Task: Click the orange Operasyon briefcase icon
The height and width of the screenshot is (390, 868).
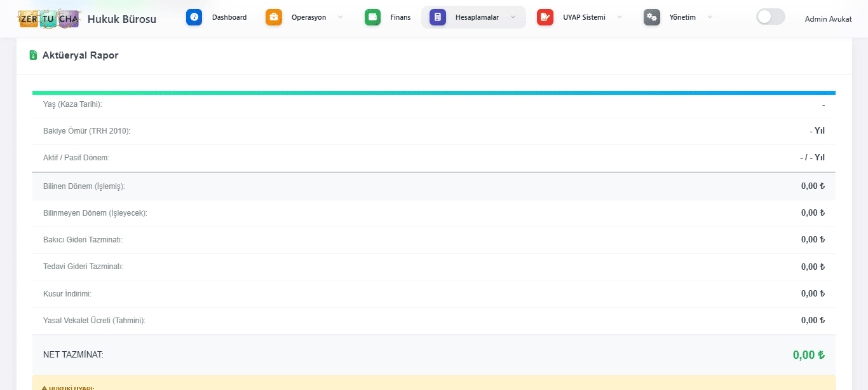Action: tap(274, 17)
